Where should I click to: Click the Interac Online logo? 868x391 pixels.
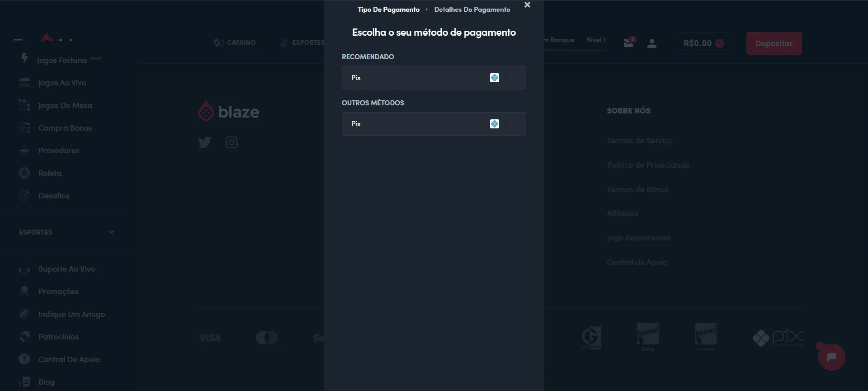[648, 337]
